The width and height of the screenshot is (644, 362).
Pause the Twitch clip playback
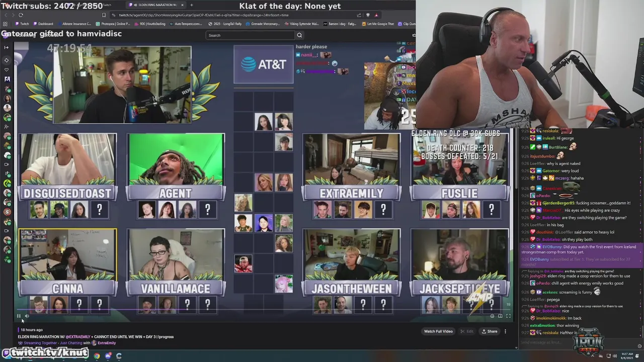19,316
